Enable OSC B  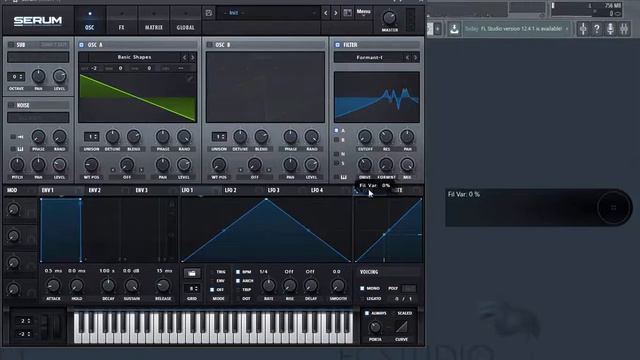pyautogui.click(x=209, y=44)
